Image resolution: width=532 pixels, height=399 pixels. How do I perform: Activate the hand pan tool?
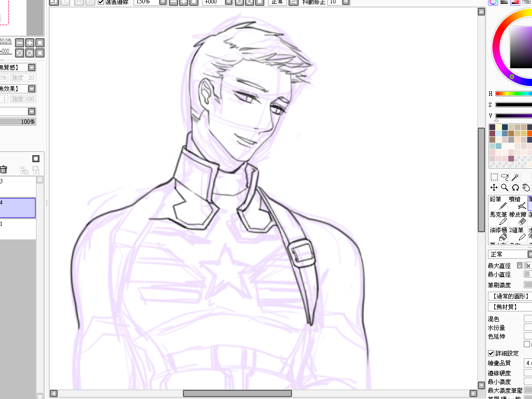coord(526,188)
